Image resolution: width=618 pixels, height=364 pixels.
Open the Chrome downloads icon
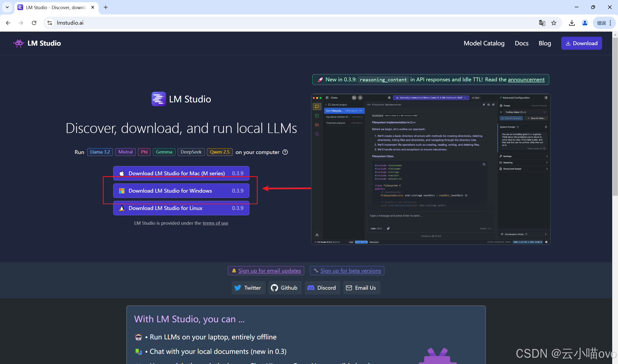(x=572, y=23)
